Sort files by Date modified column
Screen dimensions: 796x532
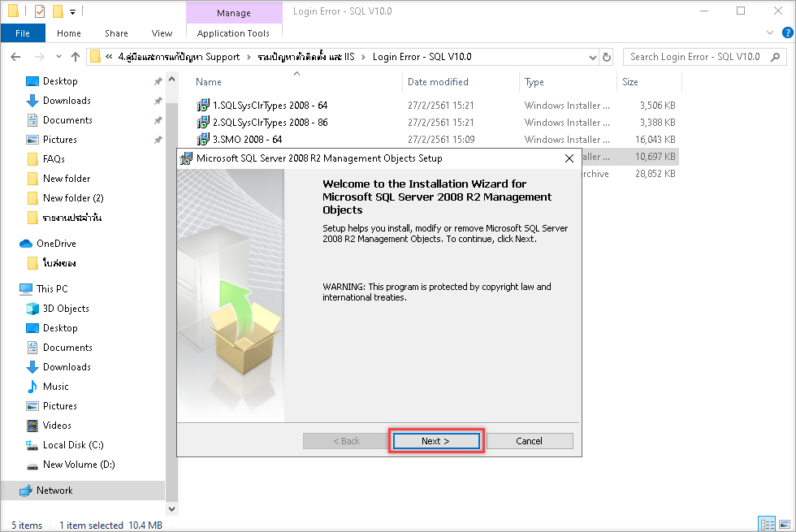coord(438,82)
